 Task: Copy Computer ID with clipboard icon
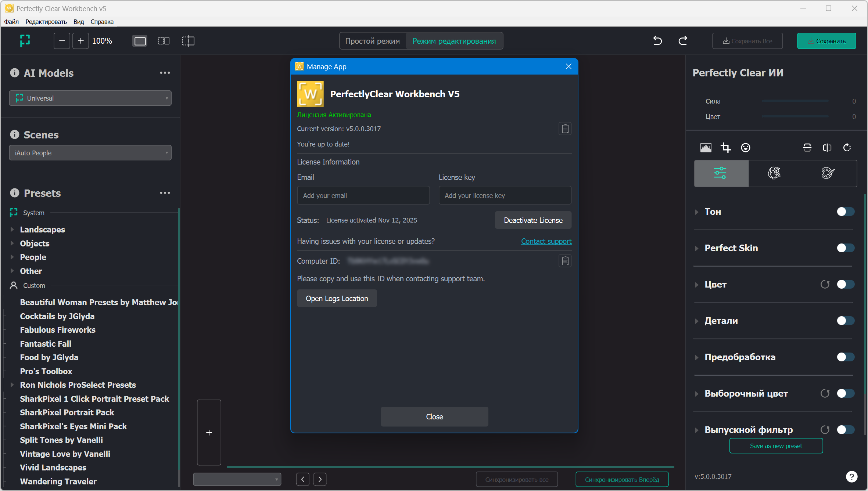click(x=565, y=261)
